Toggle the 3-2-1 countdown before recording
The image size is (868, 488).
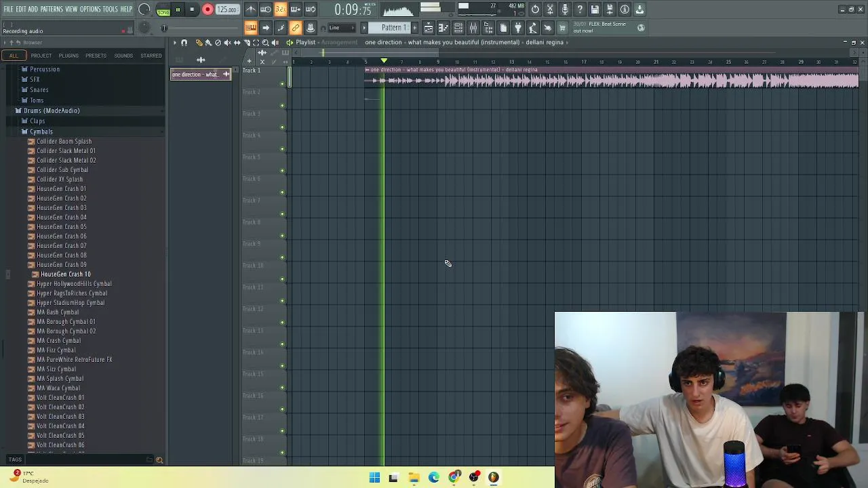(280, 9)
